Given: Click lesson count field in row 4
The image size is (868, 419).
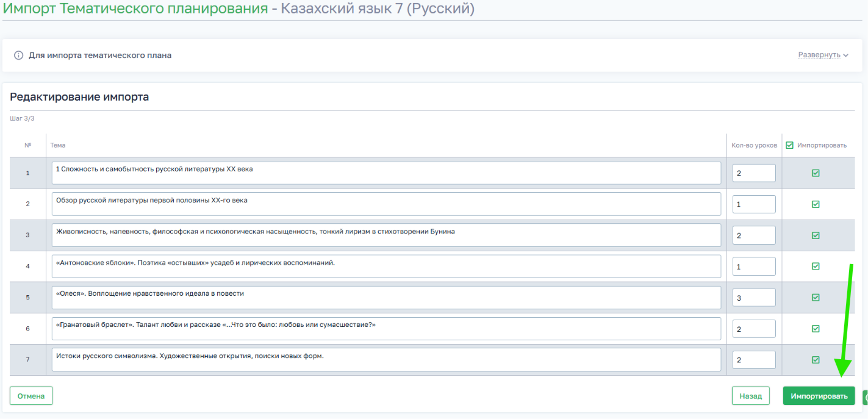Looking at the screenshot, I should (x=754, y=267).
